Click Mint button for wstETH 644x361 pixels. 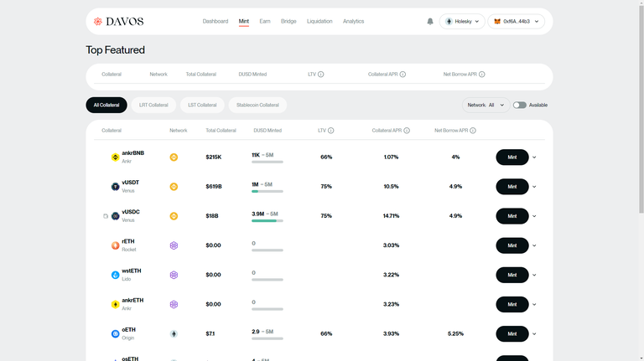click(512, 275)
